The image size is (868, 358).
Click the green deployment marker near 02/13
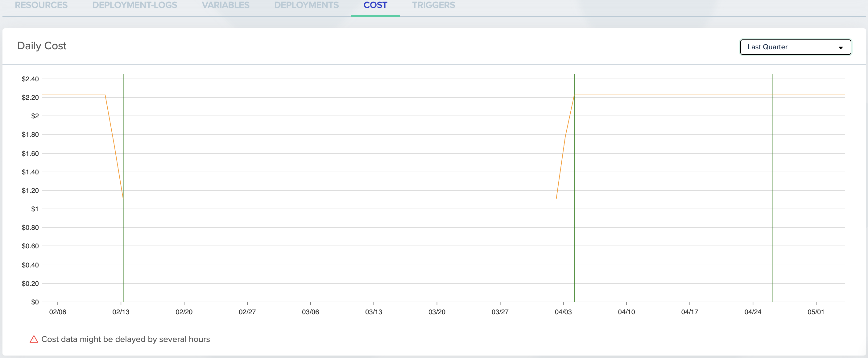(123, 188)
